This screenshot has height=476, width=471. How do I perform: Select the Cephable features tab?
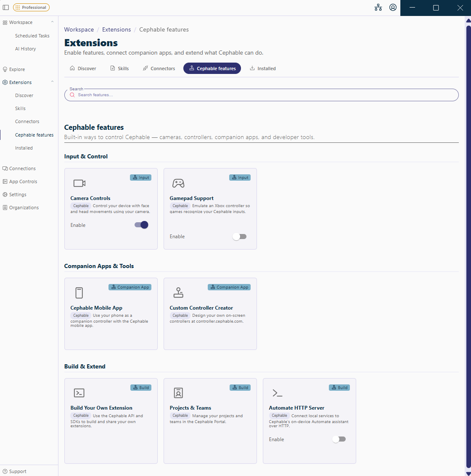pyautogui.click(x=212, y=68)
